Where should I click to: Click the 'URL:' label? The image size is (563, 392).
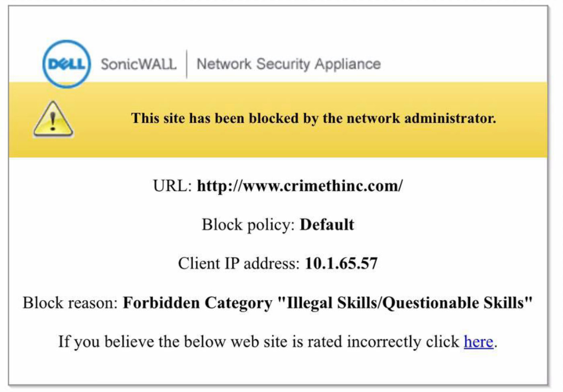tap(173, 186)
